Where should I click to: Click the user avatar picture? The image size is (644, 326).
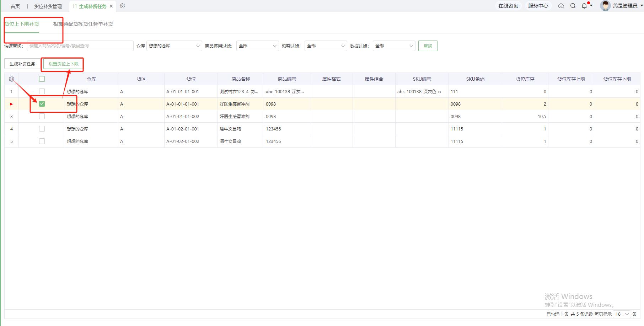click(x=605, y=6)
